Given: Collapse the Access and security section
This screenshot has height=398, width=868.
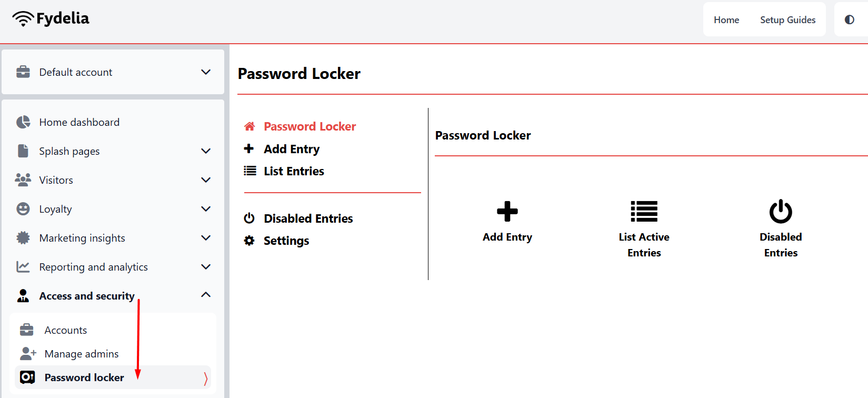Looking at the screenshot, I should click(x=206, y=295).
